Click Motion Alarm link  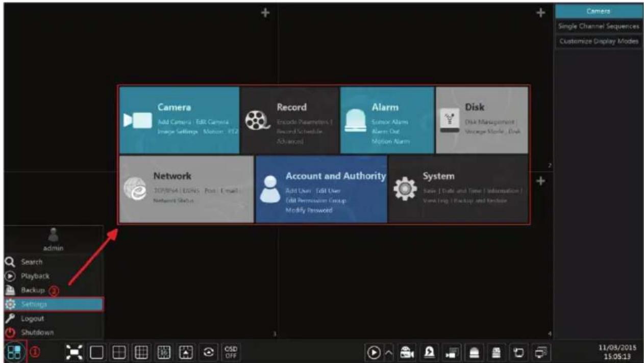(390, 141)
